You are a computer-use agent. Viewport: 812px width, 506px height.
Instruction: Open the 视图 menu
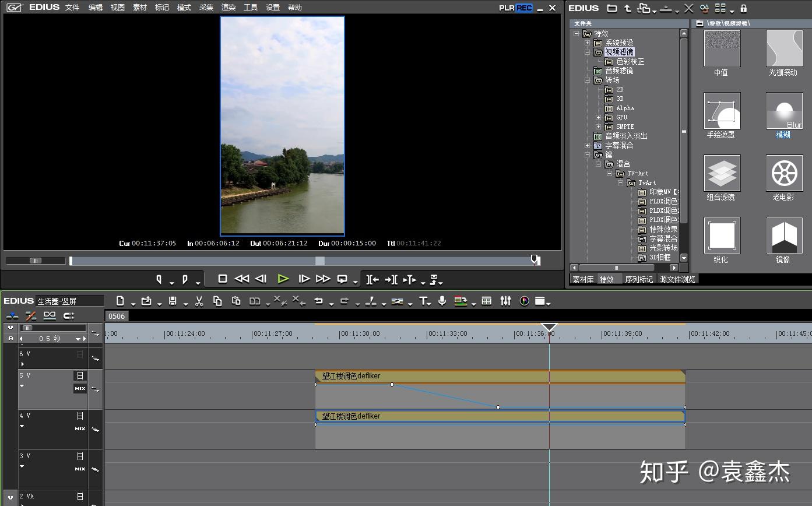point(118,8)
